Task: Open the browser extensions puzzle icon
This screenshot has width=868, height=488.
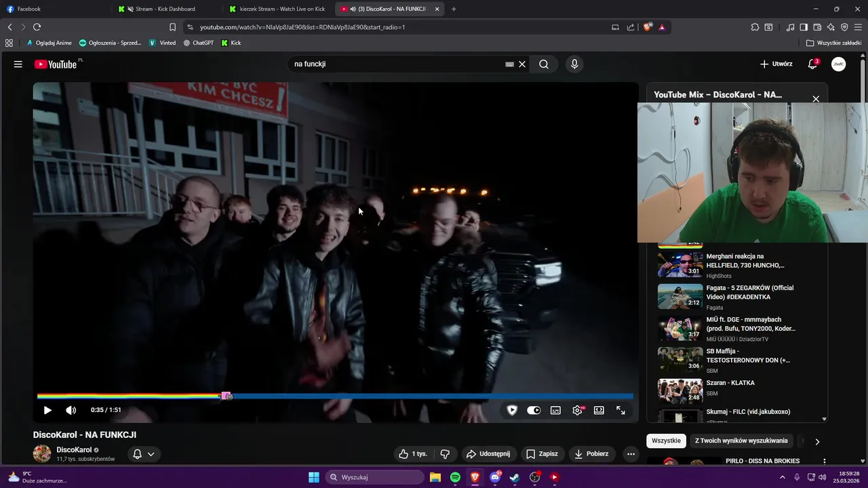Action: point(755,27)
